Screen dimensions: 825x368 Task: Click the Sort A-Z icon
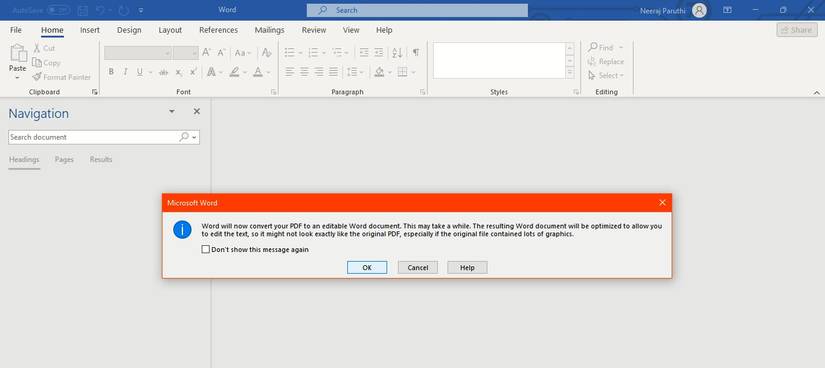click(397, 53)
